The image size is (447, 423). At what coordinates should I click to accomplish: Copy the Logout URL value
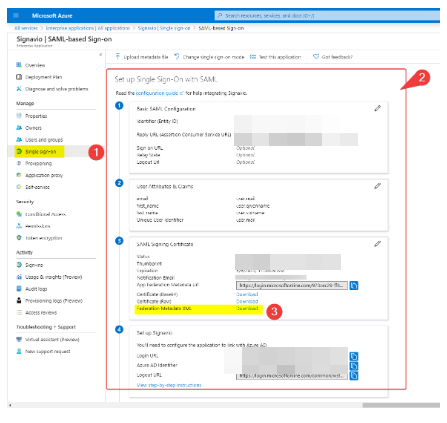click(354, 376)
